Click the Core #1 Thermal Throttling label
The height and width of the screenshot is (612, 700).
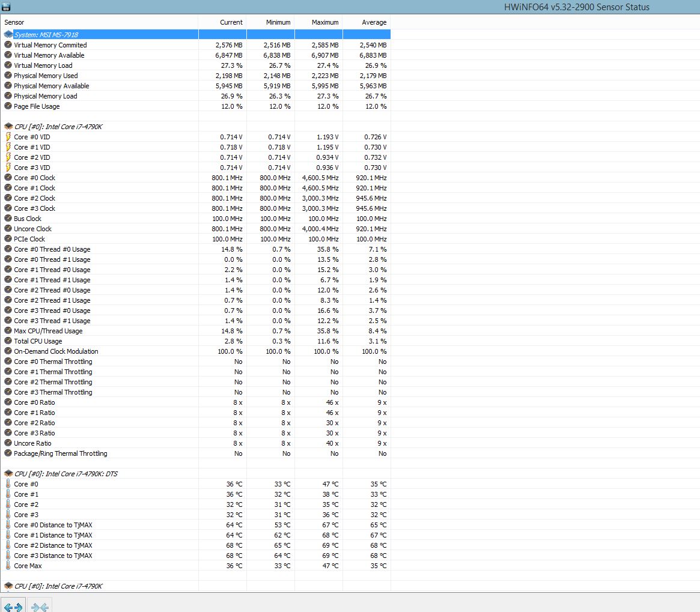[x=53, y=372]
